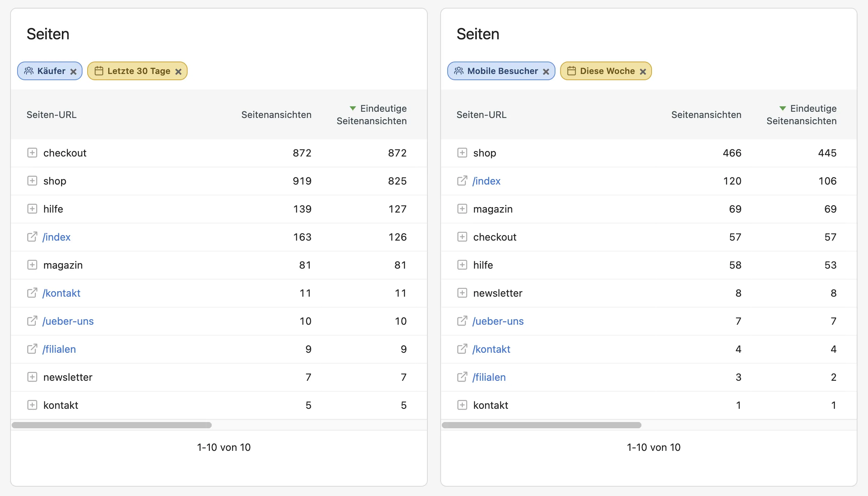The image size is (868, 496).
Task: Sort right table by Seitenansichten column
Action: 706,115
